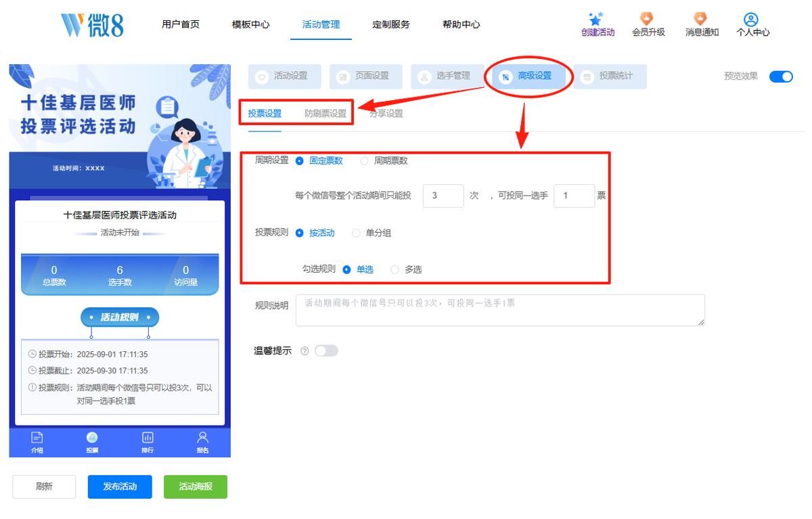The width and height of the screenshot is (812, 519).
Task: Open 会员升级 icon
Action: 648,19
